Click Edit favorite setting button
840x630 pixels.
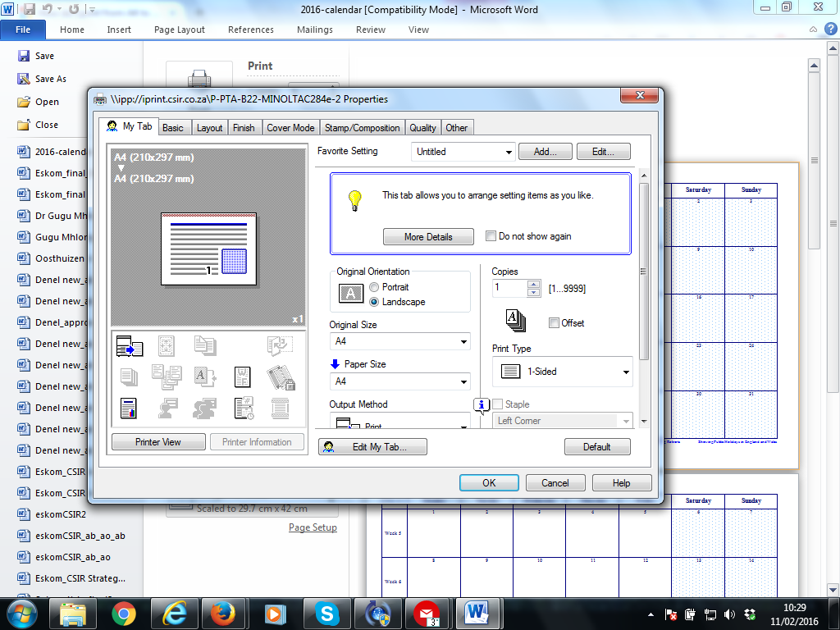pos(603,152)
